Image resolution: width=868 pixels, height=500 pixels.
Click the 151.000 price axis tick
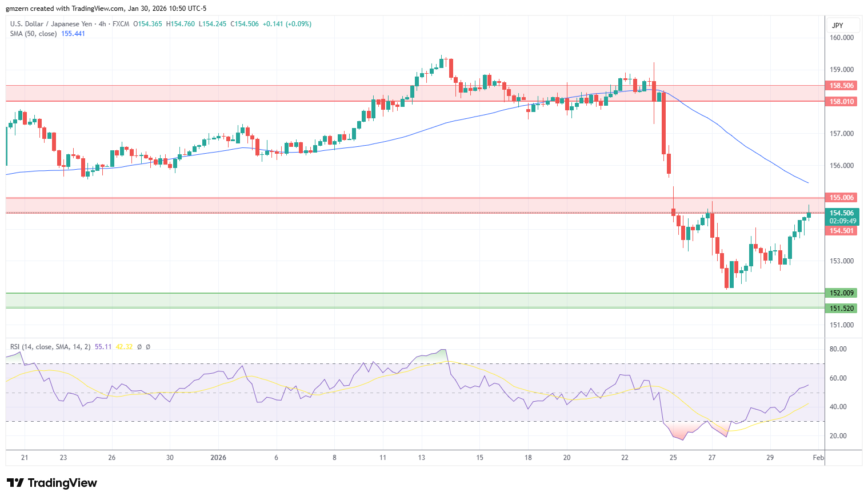pos(842,325)
